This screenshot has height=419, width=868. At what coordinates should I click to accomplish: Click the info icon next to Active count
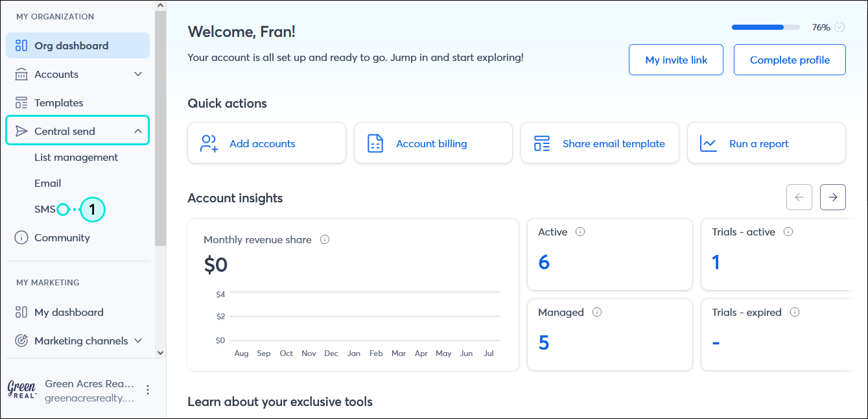coord(580,231)
